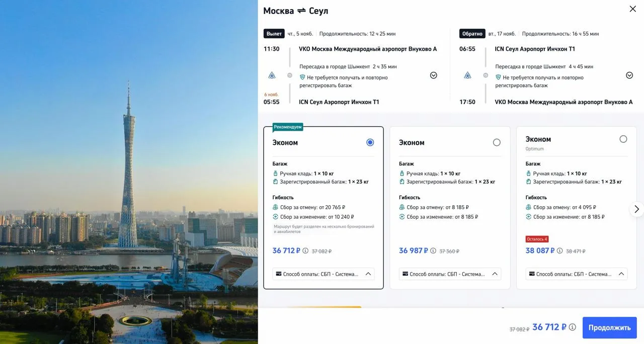This screenshot has height=344, width=644.
Task: Open price info icon next to 36 987 ₽
Action: coord(433,250)
